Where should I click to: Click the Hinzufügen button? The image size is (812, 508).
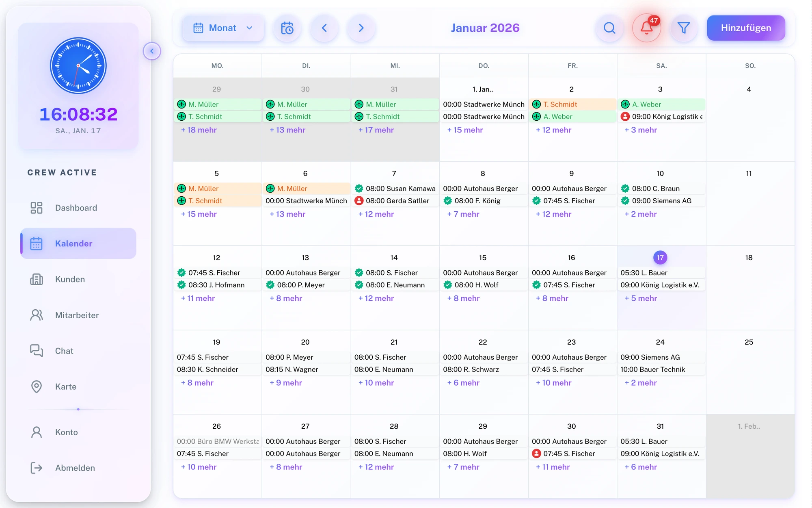746,28
